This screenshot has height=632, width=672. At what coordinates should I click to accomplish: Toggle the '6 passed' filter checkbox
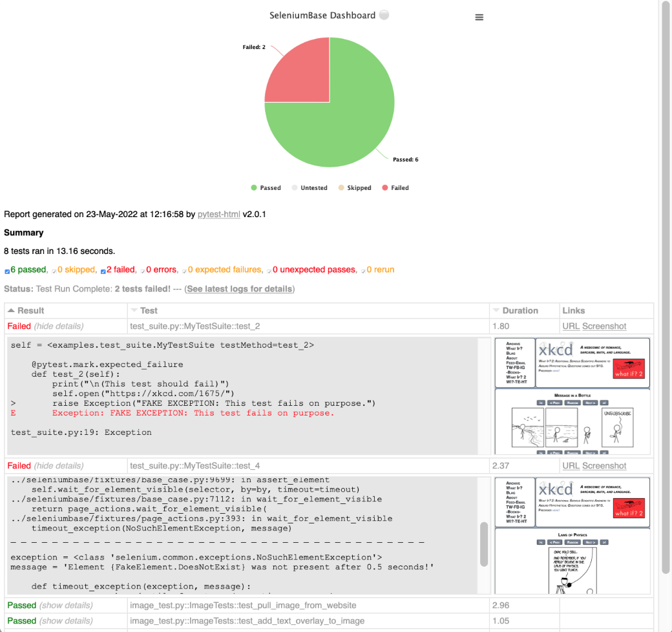click(x=7, y=271)
